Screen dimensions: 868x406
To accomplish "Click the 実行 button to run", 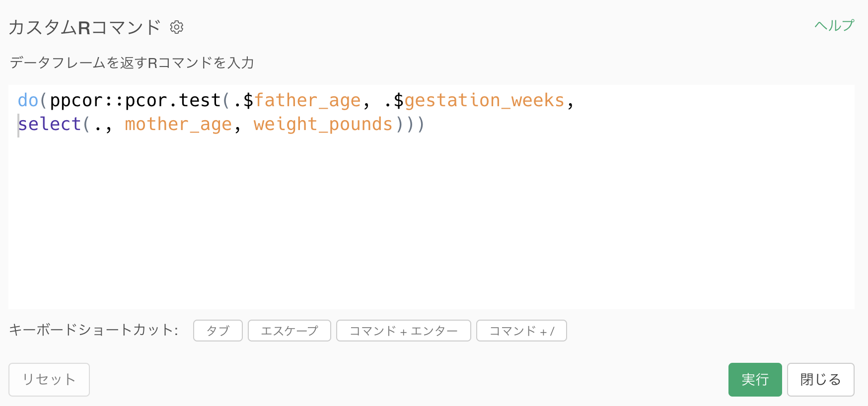I will (755, 380).
